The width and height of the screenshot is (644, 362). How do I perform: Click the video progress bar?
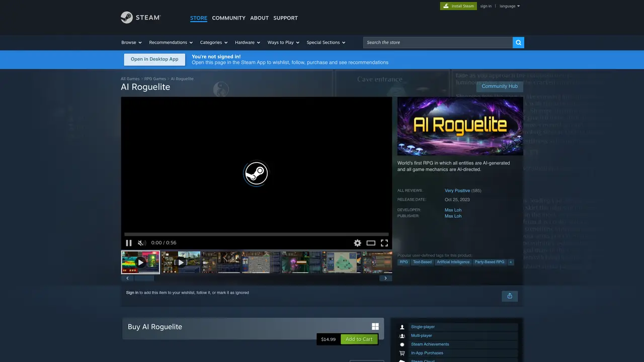(x=257, y=234)
